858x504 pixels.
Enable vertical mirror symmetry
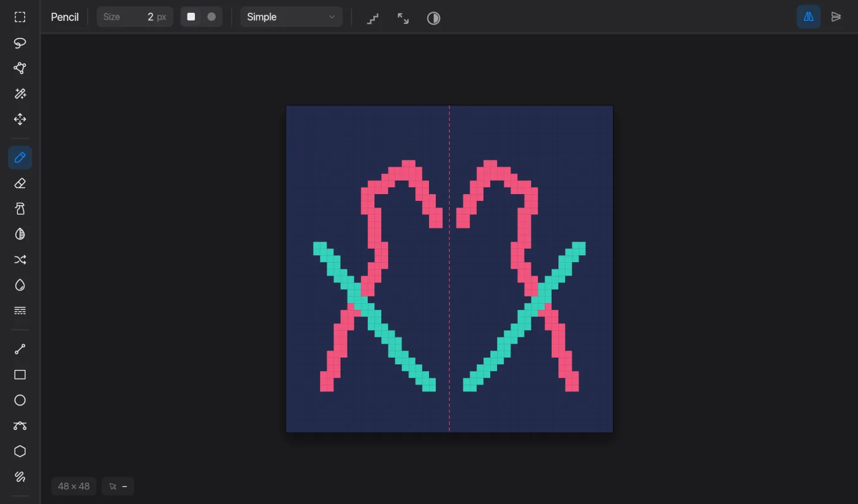pos(836,17)
